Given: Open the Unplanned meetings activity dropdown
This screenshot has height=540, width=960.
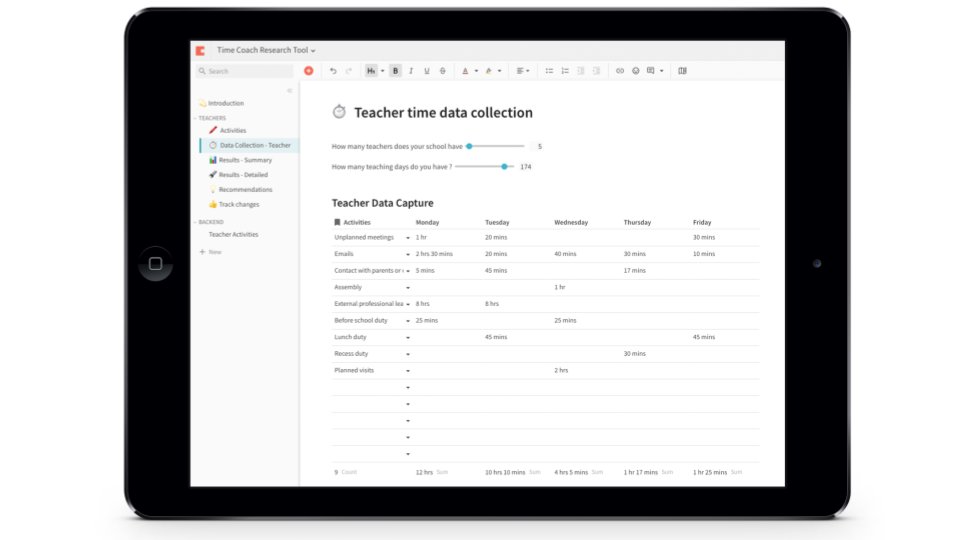Looking at the screenshot, I should point(408,238).
